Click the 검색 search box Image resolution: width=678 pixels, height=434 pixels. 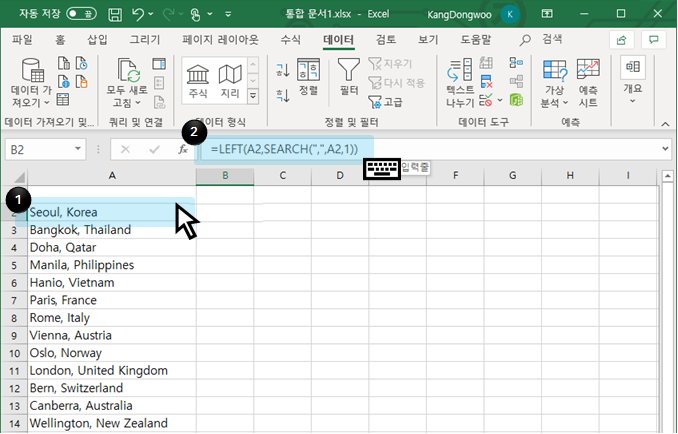coord(541,40)
